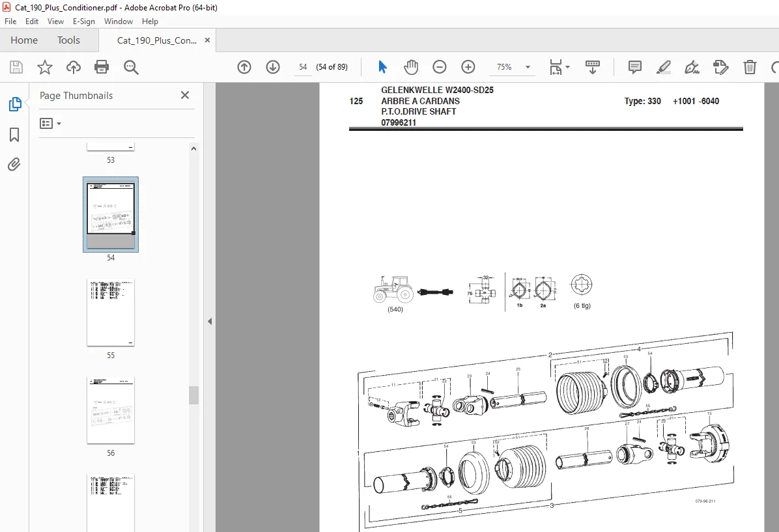
Task: Open the File menu
Action: (x=10, y=21)
